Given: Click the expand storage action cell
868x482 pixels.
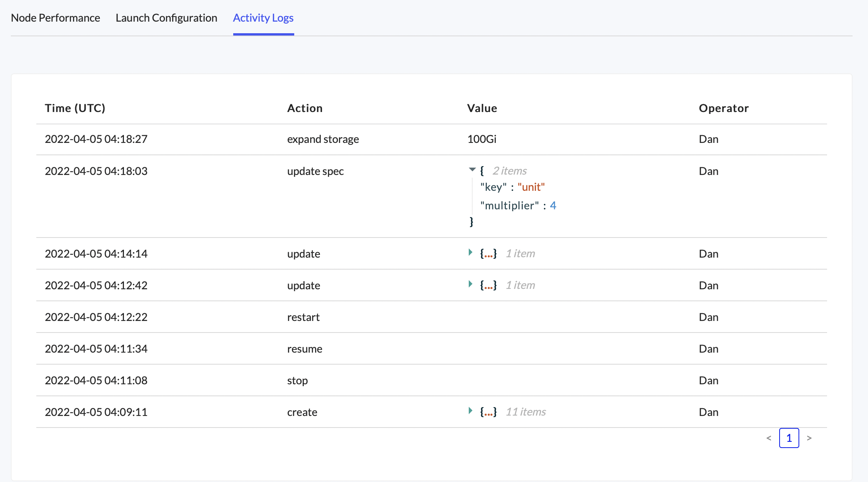Looking at the screenshot, I should point(323,139).
